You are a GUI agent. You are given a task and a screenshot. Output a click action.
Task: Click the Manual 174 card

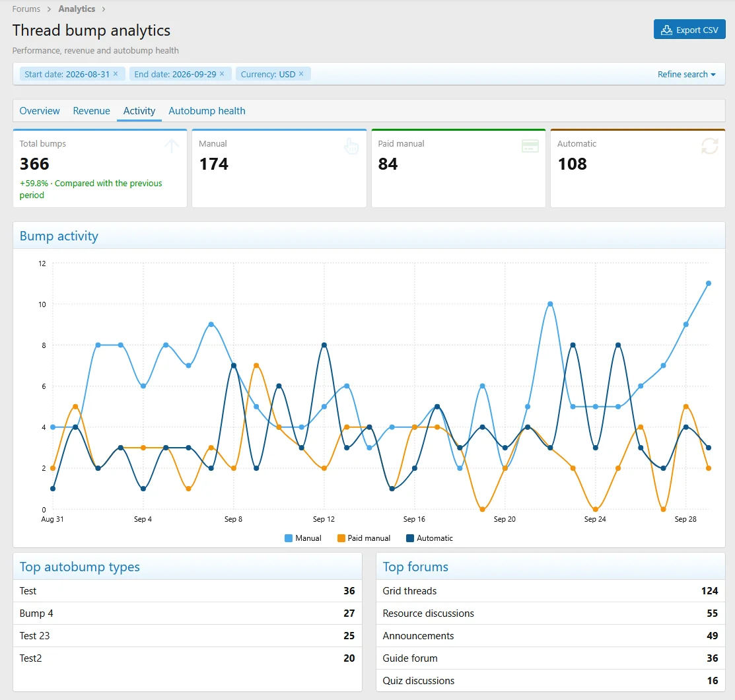pyautogui.click(x=279, y=168)
